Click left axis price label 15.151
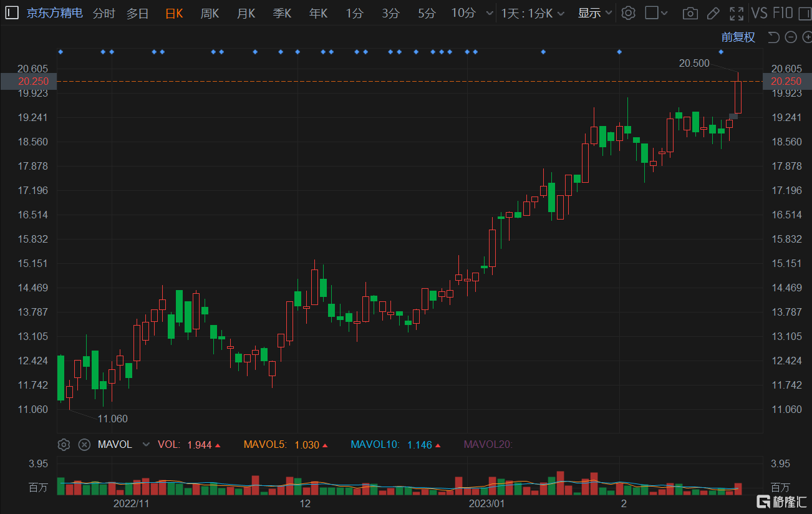Screen dimensions: 812x514 [34, 263]
